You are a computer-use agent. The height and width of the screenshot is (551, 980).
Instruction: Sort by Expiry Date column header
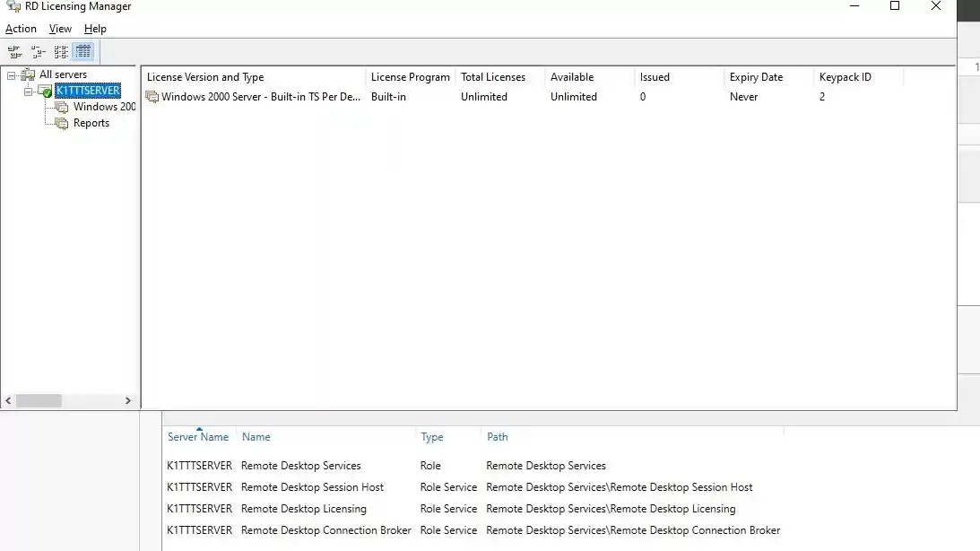point(768,77)
